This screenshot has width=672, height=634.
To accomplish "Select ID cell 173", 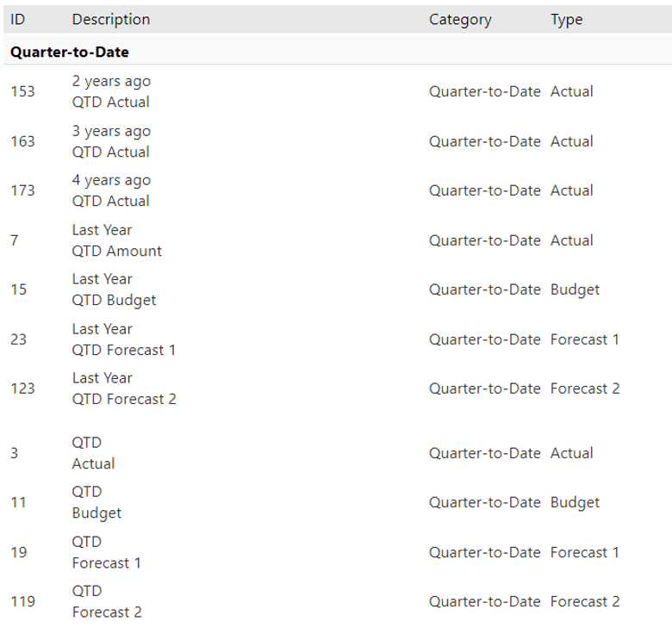I will tap(22, 190).
